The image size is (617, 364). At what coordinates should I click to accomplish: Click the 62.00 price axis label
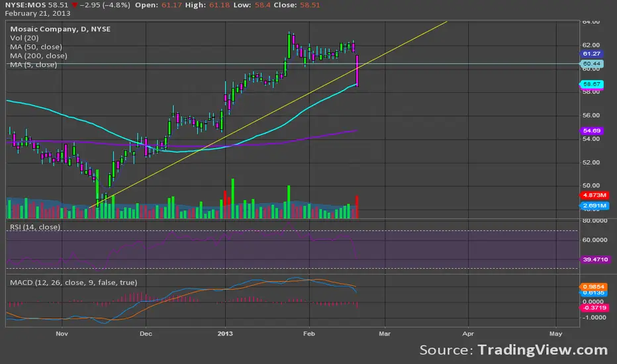click(591, 45)
